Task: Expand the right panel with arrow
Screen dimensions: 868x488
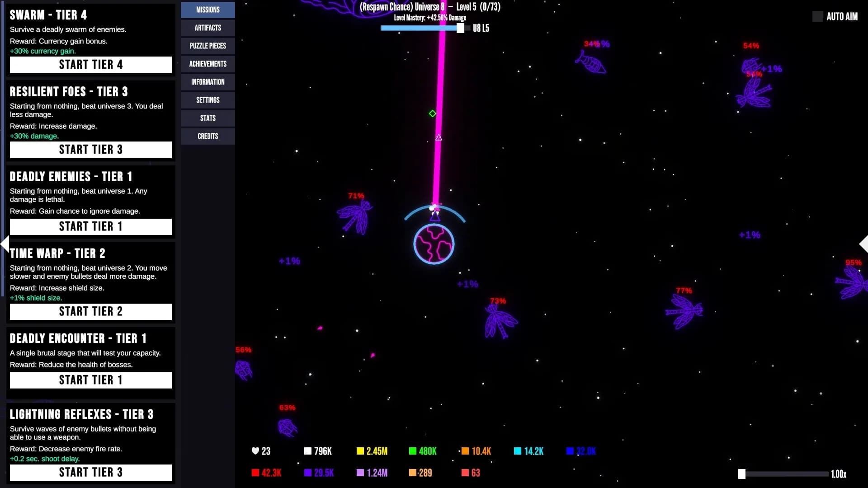Action: point(863,244)
